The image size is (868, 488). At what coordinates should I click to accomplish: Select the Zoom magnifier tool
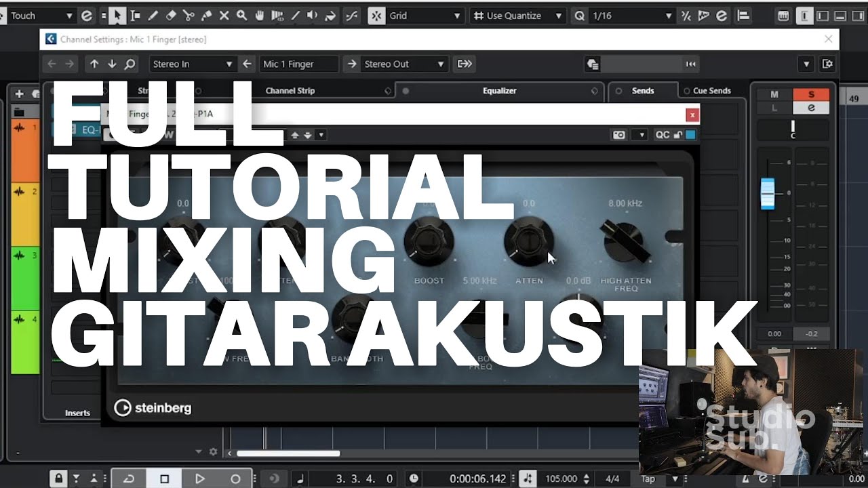click(x=241, y=16)
